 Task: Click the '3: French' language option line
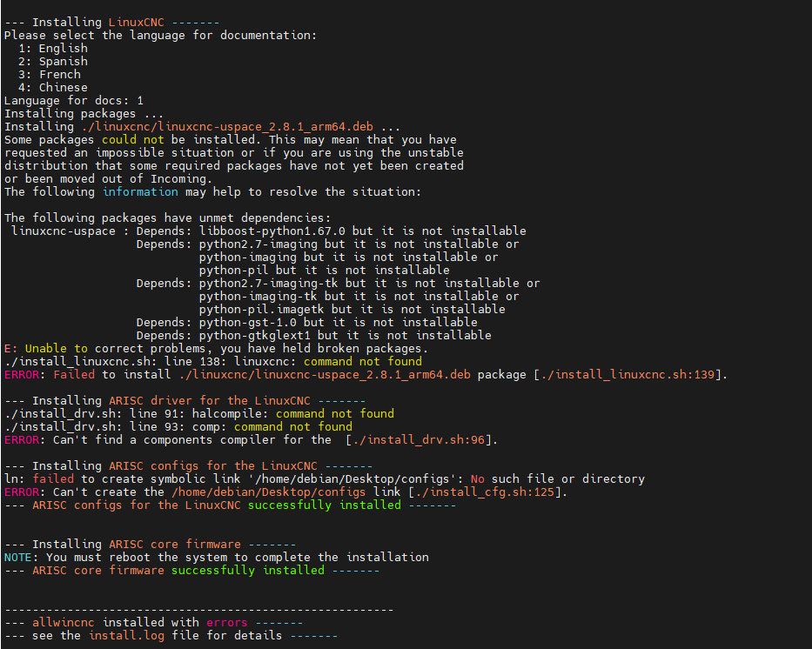(x=50, y=74)
